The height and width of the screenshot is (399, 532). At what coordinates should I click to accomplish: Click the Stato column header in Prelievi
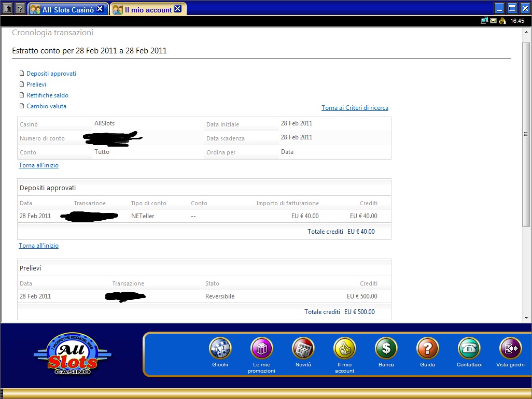[212, 283]
